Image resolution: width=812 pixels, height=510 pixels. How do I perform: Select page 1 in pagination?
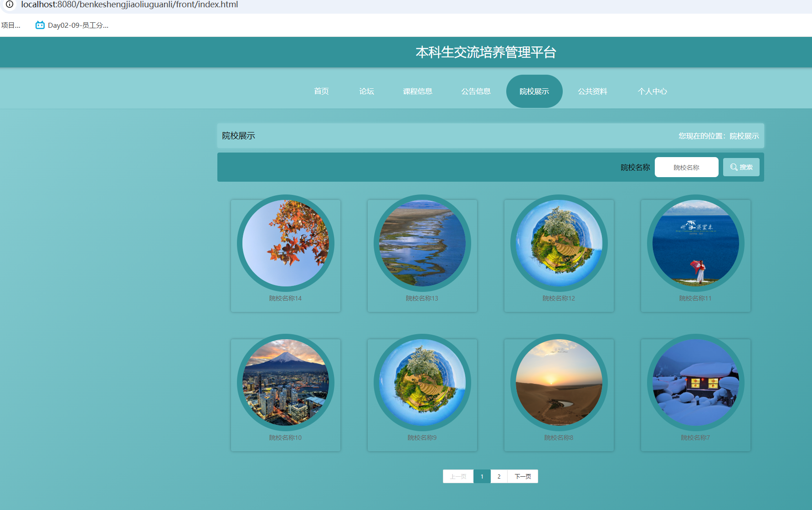pos(482,476)
